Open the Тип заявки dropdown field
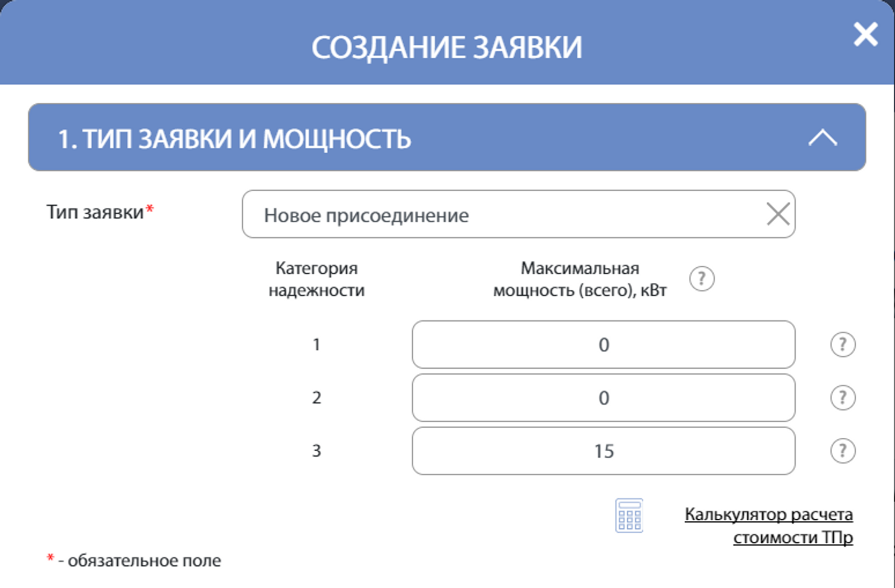 (x=518, y=214)
